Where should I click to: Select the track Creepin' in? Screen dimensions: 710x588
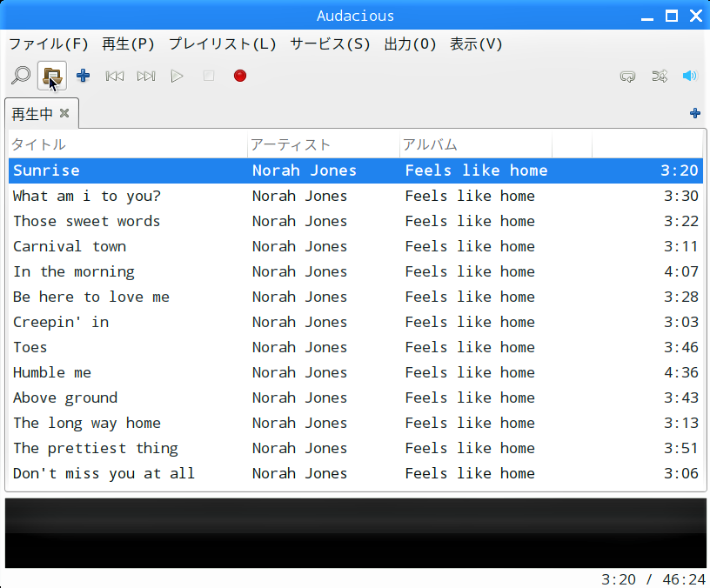tap(356, 323)
